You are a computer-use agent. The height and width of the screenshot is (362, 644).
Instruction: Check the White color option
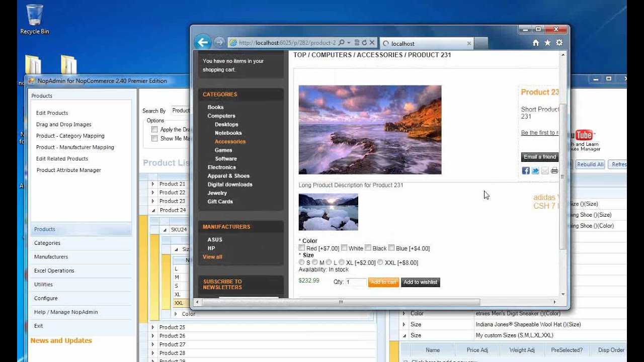click(344, 248)
